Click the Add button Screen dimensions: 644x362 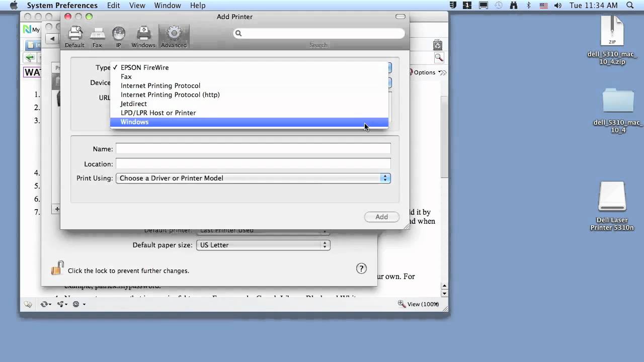(381, 217)
